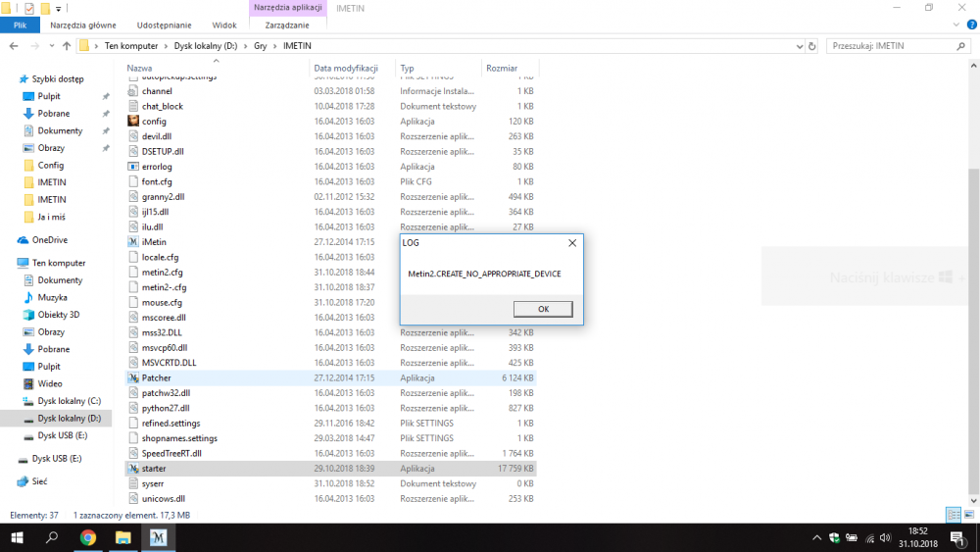This screenshot has height=552, width=980.
Task: Go back with the back arrow
Action: (14, 46)
